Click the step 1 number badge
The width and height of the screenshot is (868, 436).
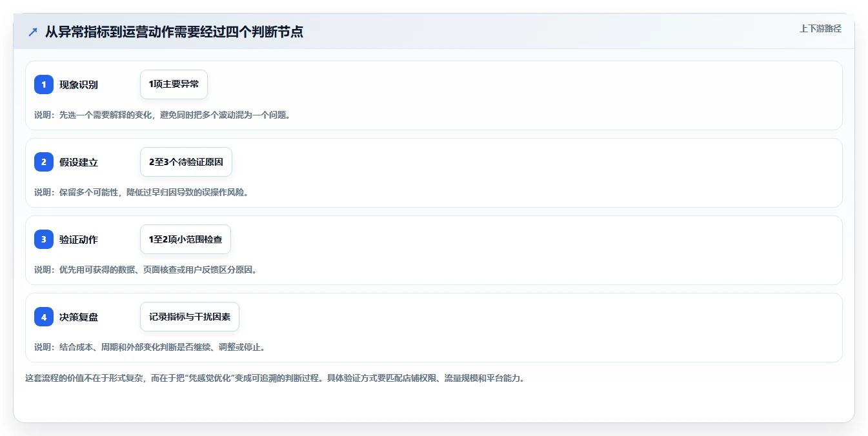[44, 84]
